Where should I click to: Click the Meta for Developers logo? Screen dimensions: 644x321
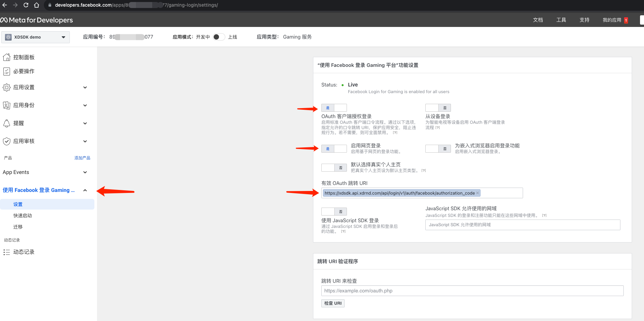pyautogui.click(x=37, y=20)
